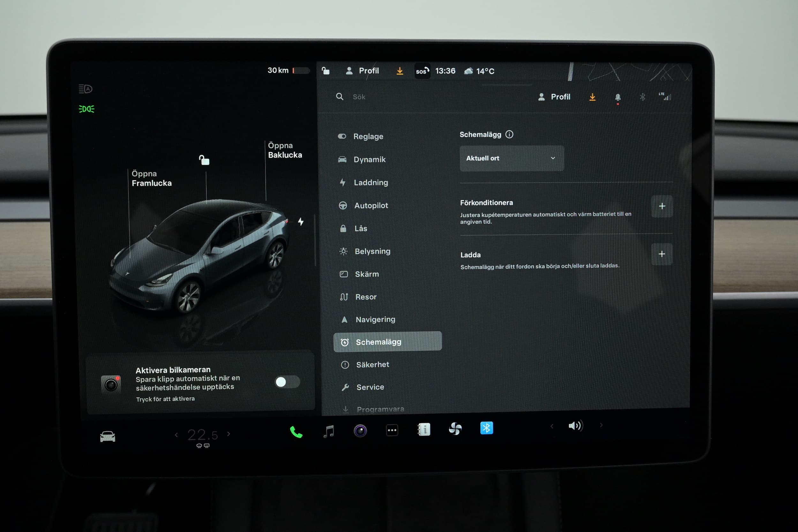Select the Schemalägg menu item
The image size is (798, 532).
tap(388, 342)
